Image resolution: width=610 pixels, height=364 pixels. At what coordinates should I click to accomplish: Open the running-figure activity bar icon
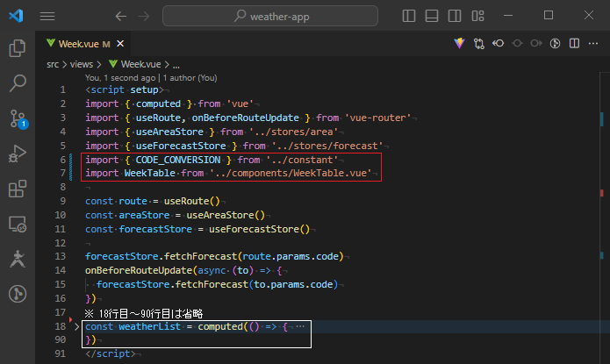[x=18, y=259]
